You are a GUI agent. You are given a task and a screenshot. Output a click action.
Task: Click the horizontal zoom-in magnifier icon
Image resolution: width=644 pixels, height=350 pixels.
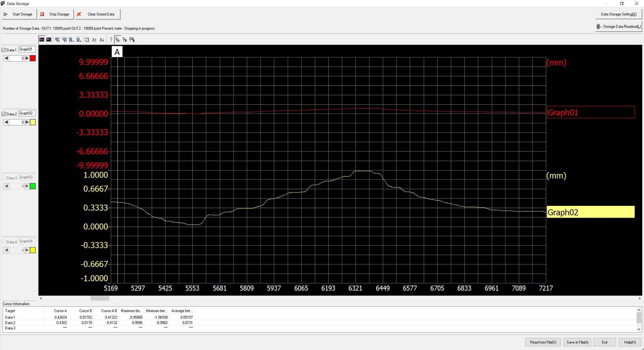(x=71, y=40)
